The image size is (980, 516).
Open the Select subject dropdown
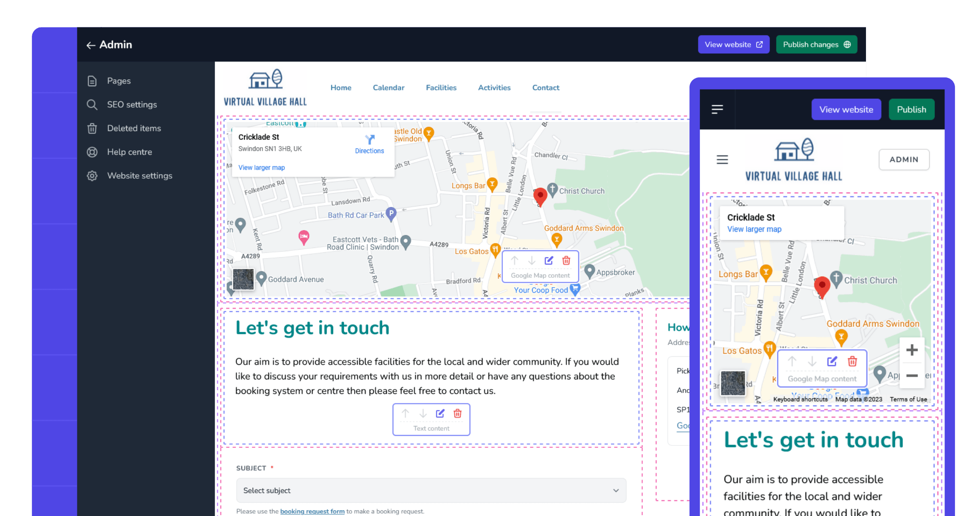[431, 491]
